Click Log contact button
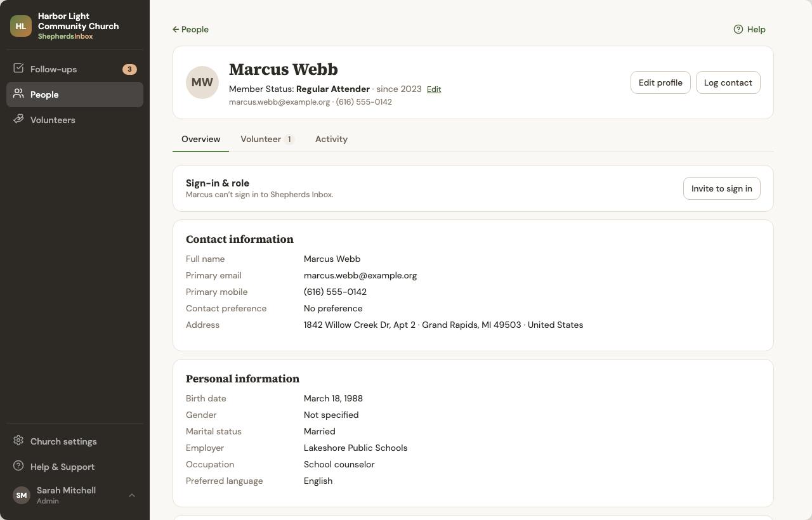This screenshot has height=520, width=812. 728,82
